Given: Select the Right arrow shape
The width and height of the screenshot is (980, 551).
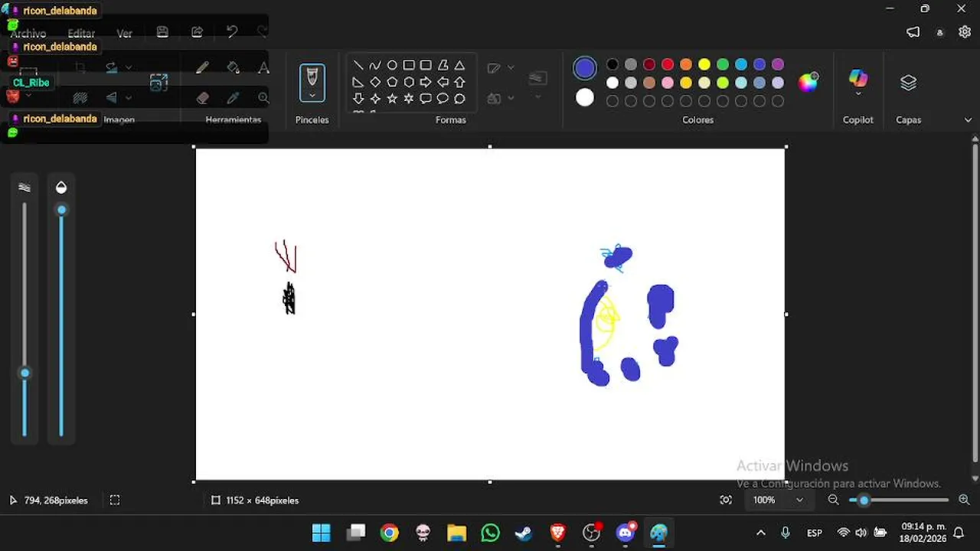Looking at the screenshot, I should pos(426,82).
